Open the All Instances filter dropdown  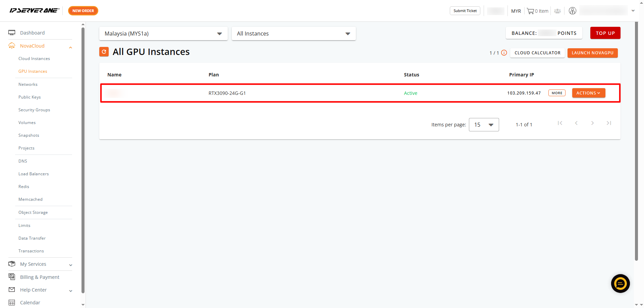pyautogui.click(x=294, y=34)
